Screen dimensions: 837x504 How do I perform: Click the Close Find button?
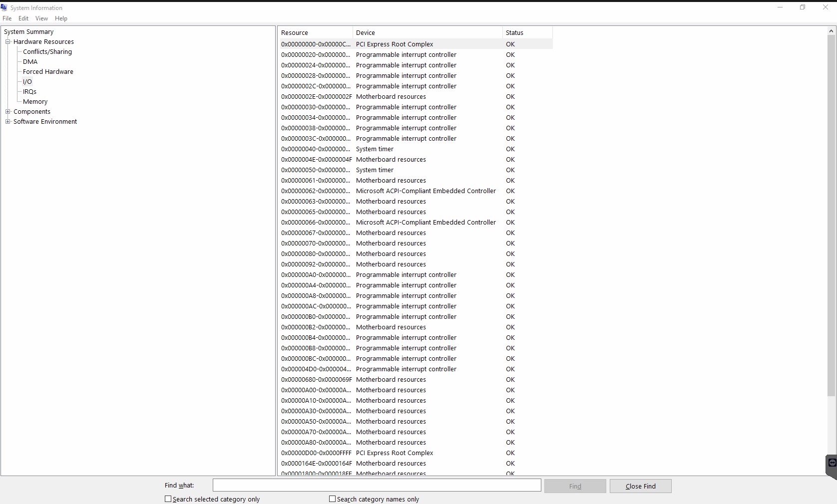641,486
